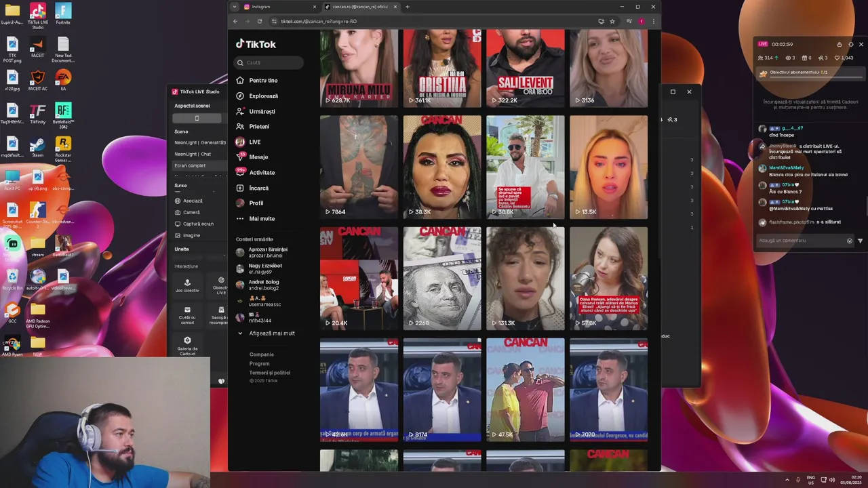Open followed account Aprozar Biruinței
Screen dimensions: 868x488
[262, 252]
